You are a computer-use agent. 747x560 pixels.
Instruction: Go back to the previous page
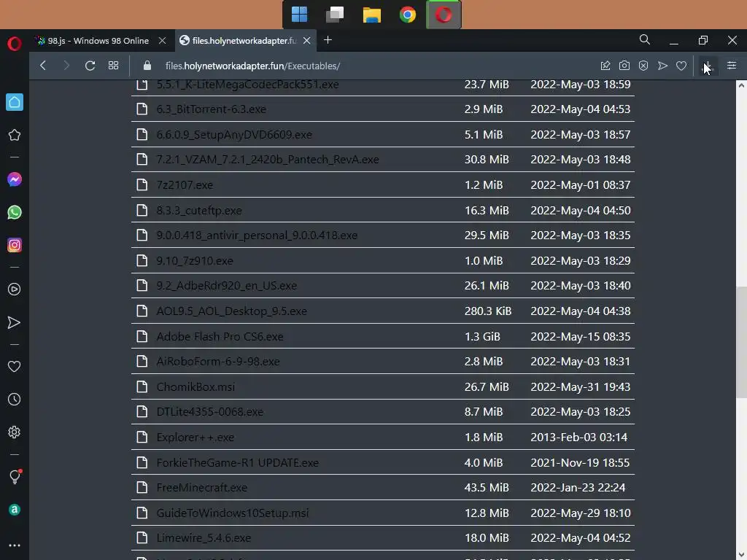pos(43,65)
